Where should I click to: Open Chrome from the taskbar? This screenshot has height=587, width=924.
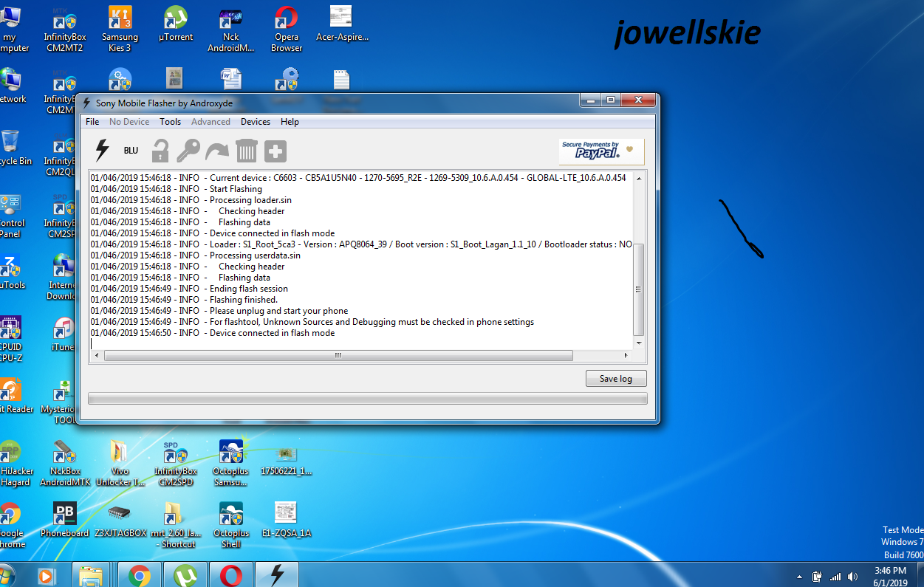[x=140, y=574]
